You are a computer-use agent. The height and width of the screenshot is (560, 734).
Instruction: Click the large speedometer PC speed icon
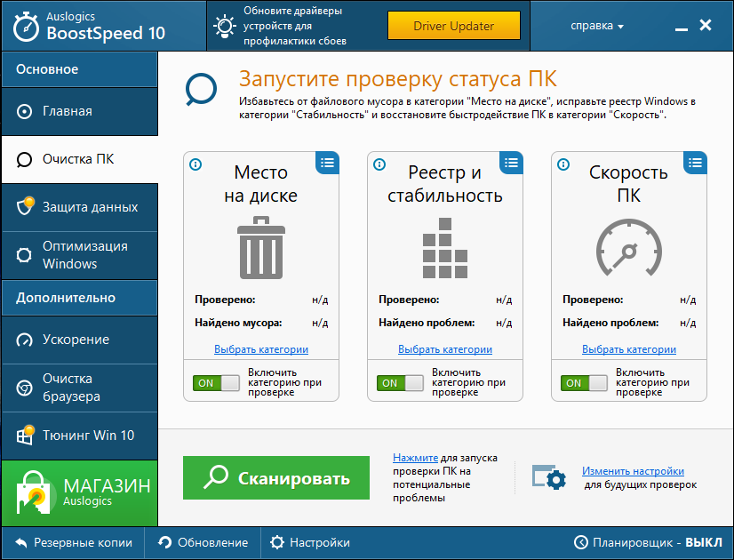(629, 248)
